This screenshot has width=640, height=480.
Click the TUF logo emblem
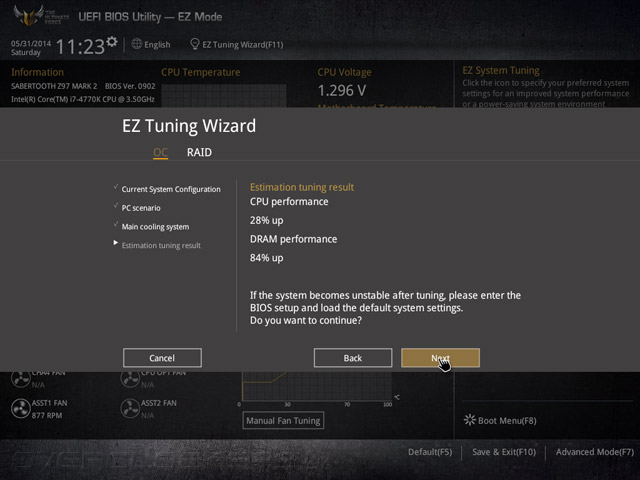29,16
